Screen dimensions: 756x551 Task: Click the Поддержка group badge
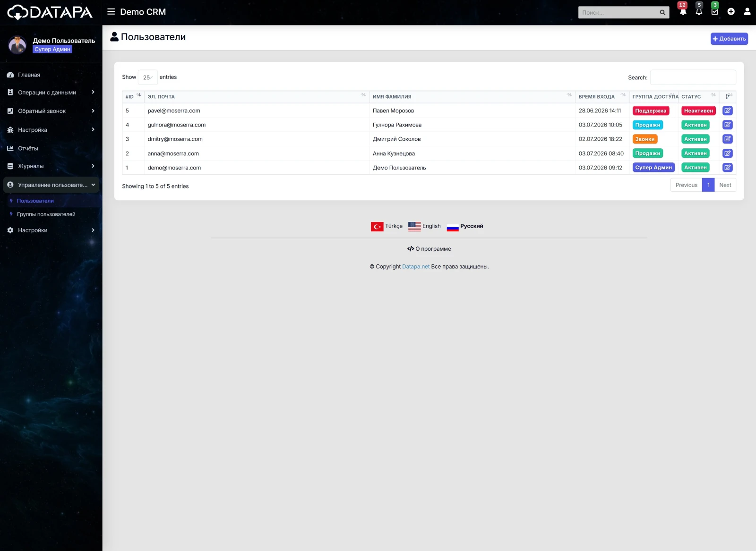click(x=651, y=111)
